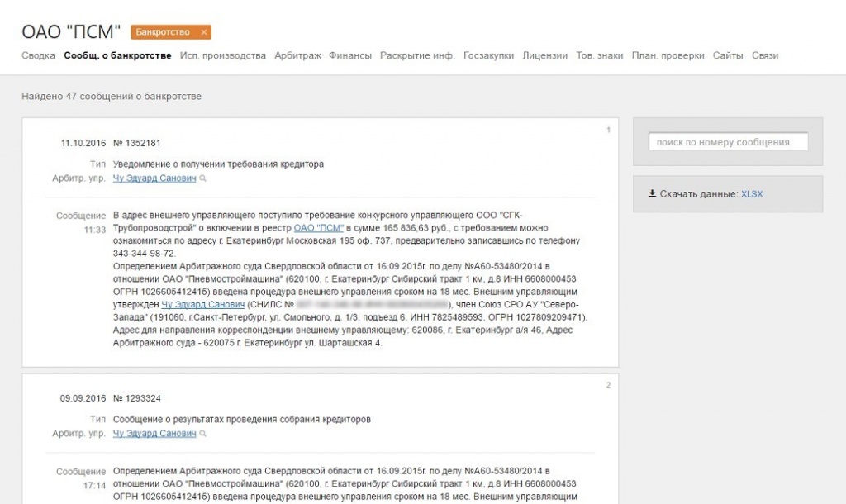Click the magnifier icon beside the manager's name in message № 1293324
Image resolution: width=846 pixels, height=504 pixels.
click(x=202, y=434)
